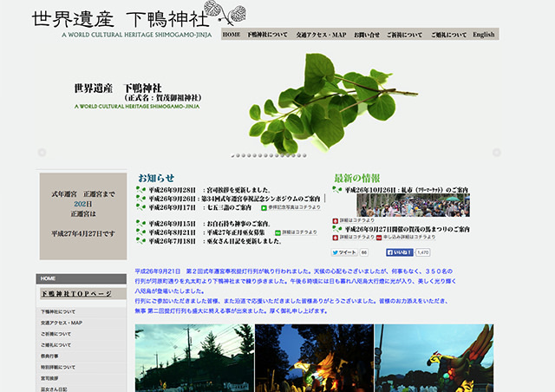Open 平成26年9月17日 七五三詣のご案内 item
Screen dimensions: 555x392
click(200, 207)
